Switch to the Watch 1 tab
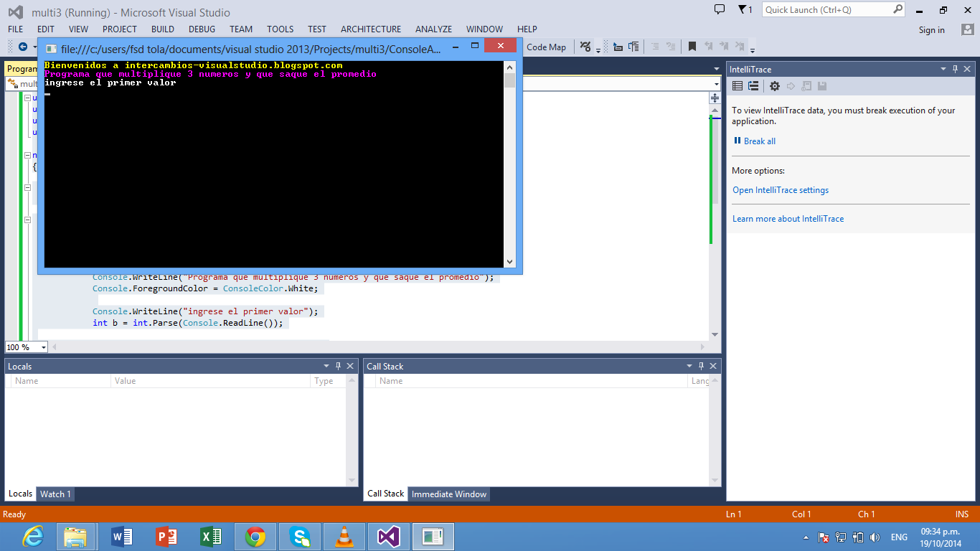 point(55,494)
